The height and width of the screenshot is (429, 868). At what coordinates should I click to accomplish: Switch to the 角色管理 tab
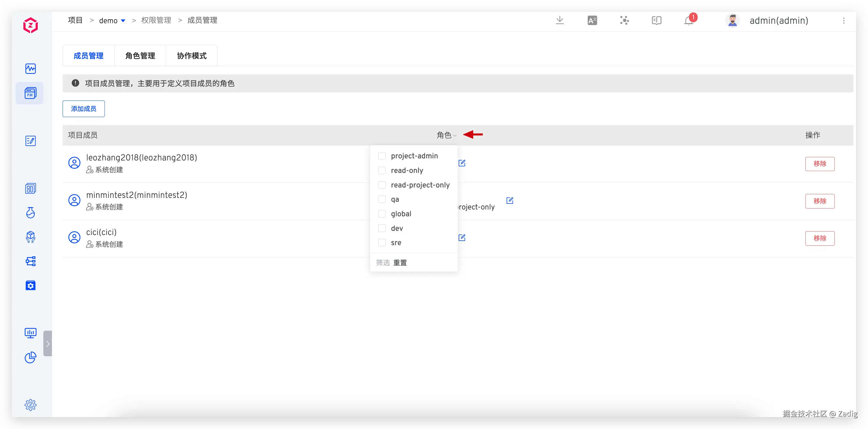[x=140, y=56]
